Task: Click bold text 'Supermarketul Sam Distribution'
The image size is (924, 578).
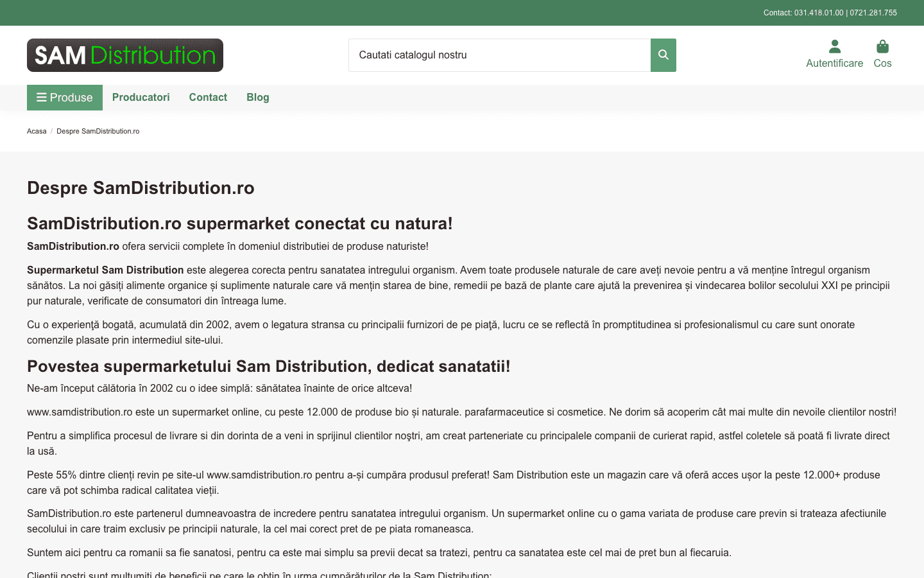Action: (x=105, y=270)
